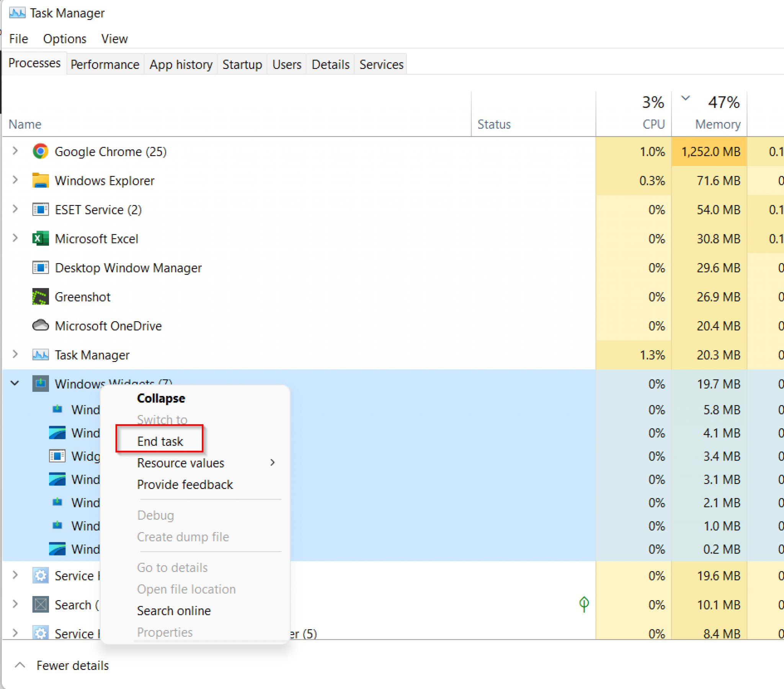This screenshot has height=689, width=784.
Task: Switch to the Performance tab
Action: coord(105,64)
